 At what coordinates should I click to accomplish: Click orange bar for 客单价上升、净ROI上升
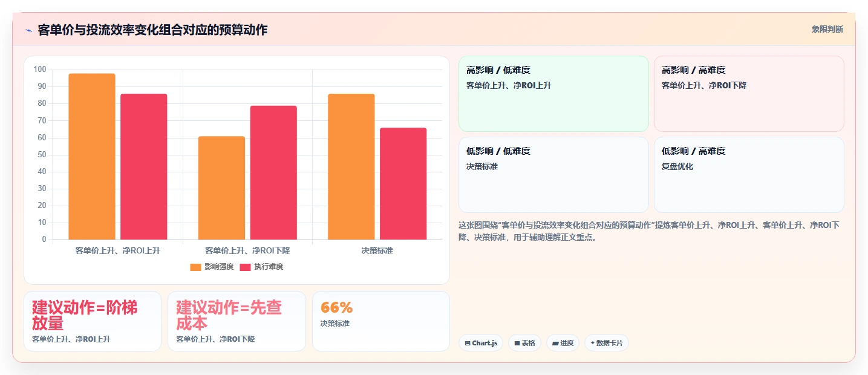pos(92,157)
